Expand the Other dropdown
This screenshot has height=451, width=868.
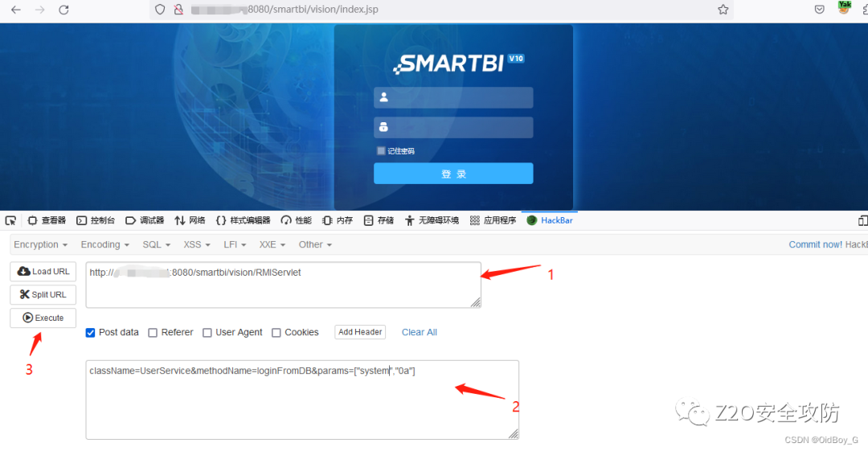coord(315,244)
